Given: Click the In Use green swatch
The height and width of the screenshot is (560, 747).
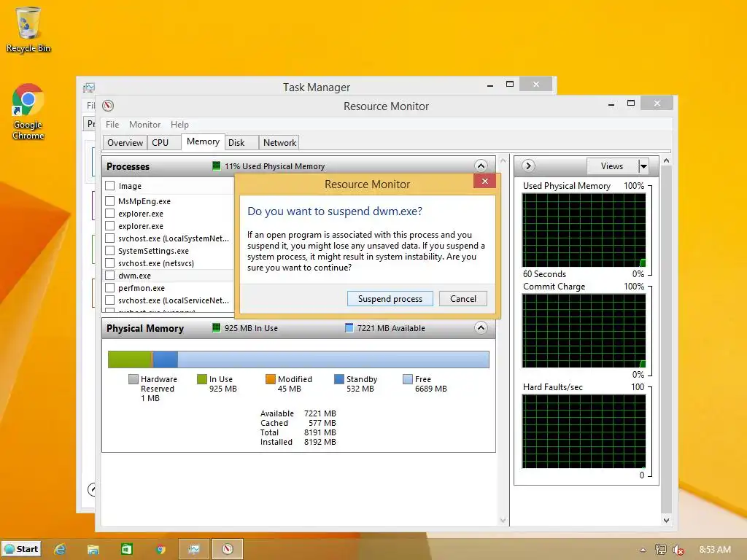Looking at the screenshot, I should [x=202, y=379].
